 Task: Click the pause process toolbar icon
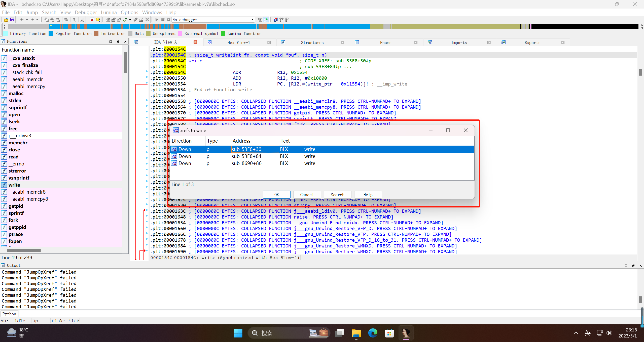(x=163, y=20)
